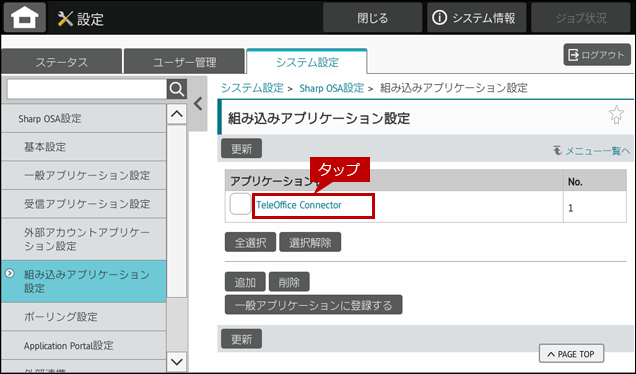Open ジョブ状況

click(x=581, y=18)
